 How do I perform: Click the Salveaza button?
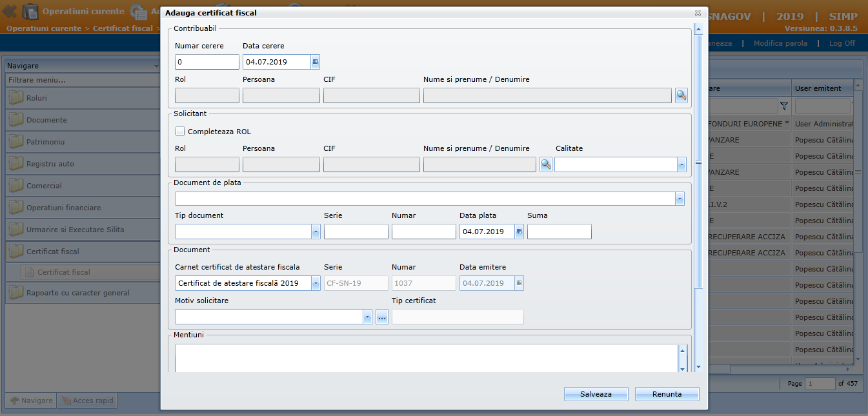(x=596, y=394)
